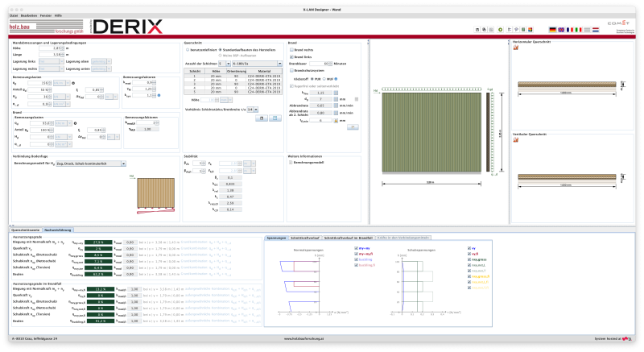Click the colorful settings icon in toolbar
The height and width of the screenshot is (352, 644).
(530, 30)
